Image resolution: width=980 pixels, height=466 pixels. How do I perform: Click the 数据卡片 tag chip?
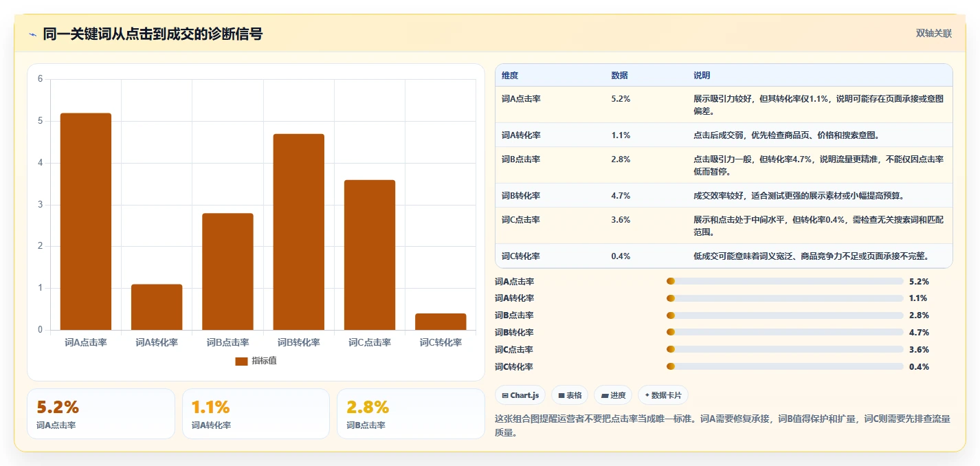tap(662, 395)
